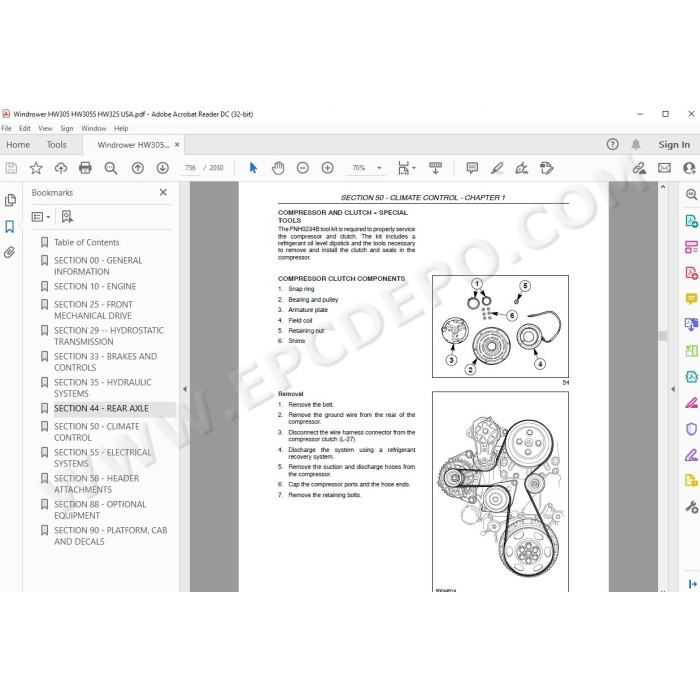
Task: Open page thumbnails panel icon
Action: coord(10,200)
